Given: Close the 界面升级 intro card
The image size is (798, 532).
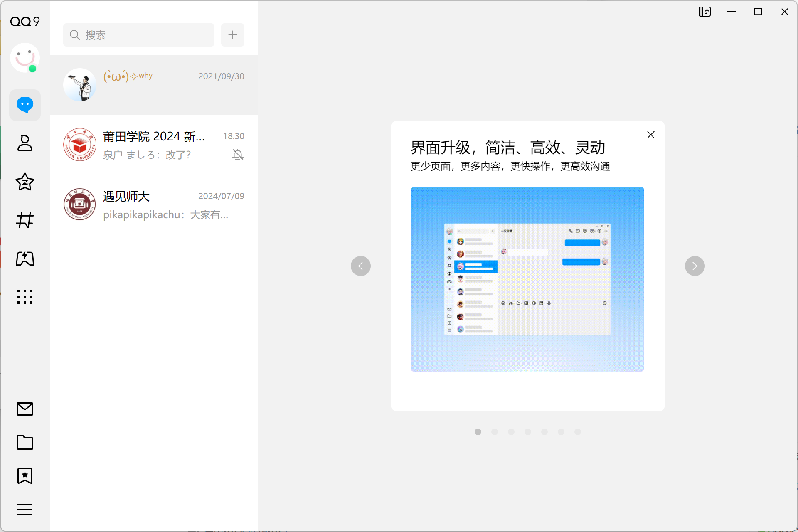Looking at the screenshot, I should 651,135.
